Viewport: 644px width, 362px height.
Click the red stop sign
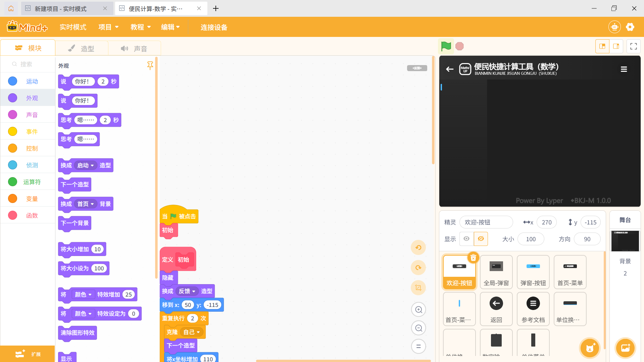tap(459, 46)
